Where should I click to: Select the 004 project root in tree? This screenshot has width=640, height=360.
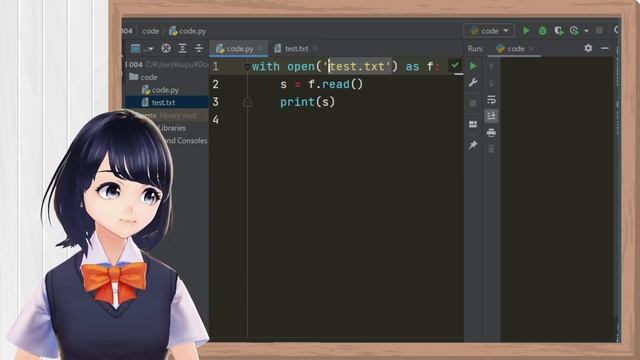click(x=167, y=64)
